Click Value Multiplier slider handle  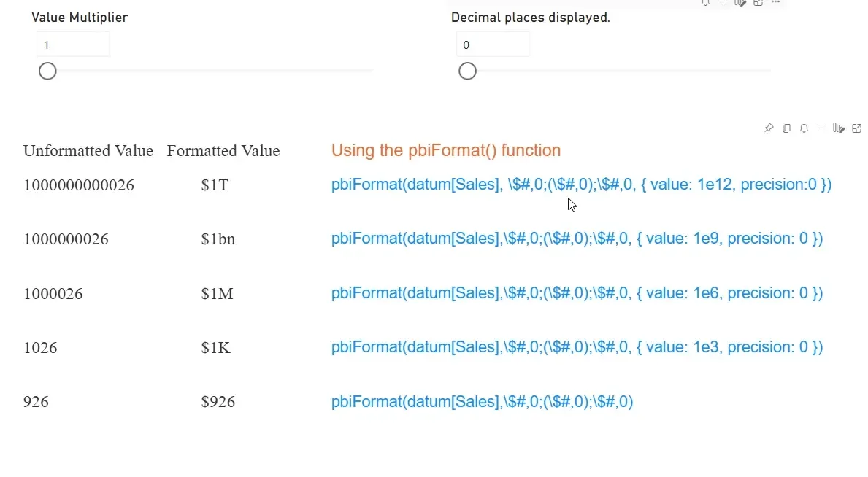(47, 71)
